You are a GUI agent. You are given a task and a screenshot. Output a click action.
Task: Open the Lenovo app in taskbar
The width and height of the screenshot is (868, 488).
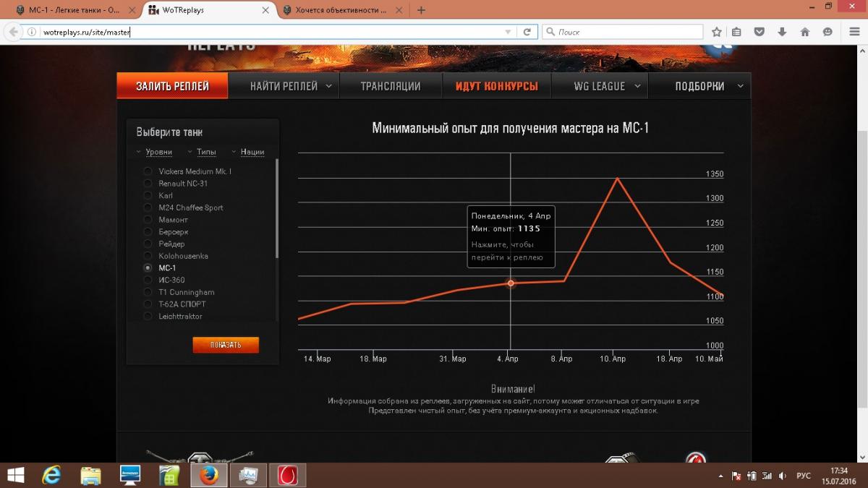pyautogui.click(x=130, y=475)
